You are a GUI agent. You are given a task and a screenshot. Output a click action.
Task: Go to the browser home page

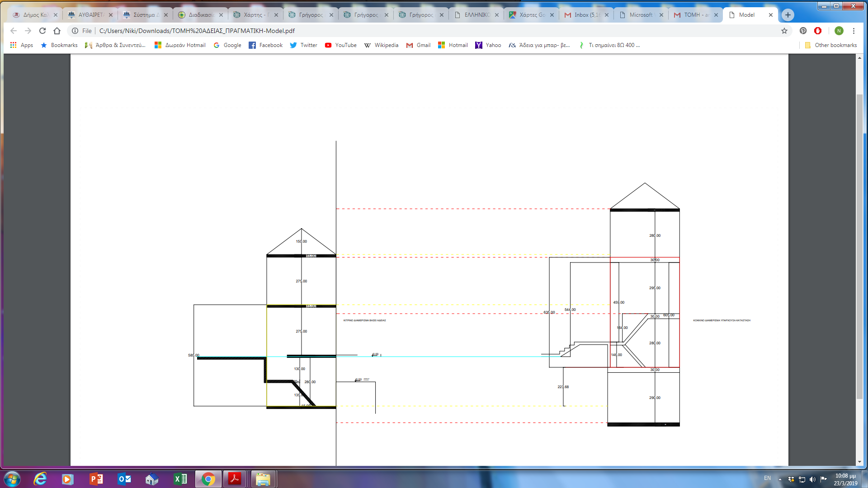point(57,31)
